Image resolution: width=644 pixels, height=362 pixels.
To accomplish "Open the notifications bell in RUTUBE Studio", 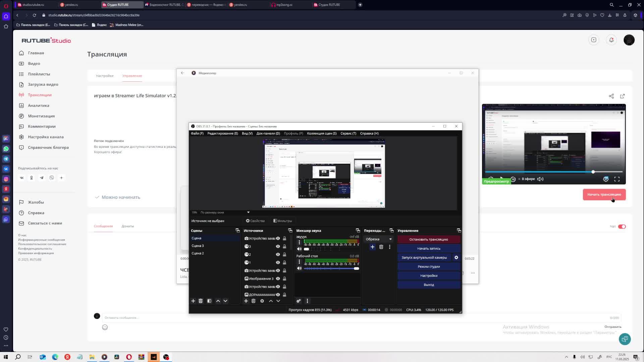I will 611,40.
